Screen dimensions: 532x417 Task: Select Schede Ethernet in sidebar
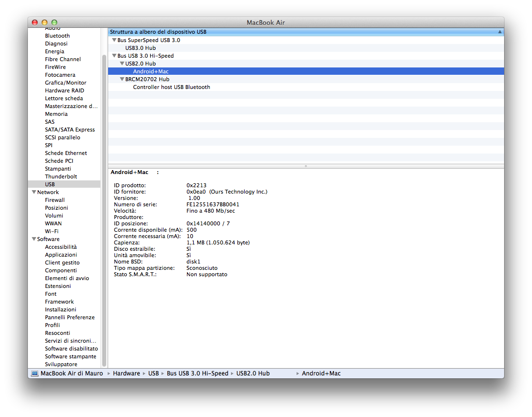click(x=66, y=153)
